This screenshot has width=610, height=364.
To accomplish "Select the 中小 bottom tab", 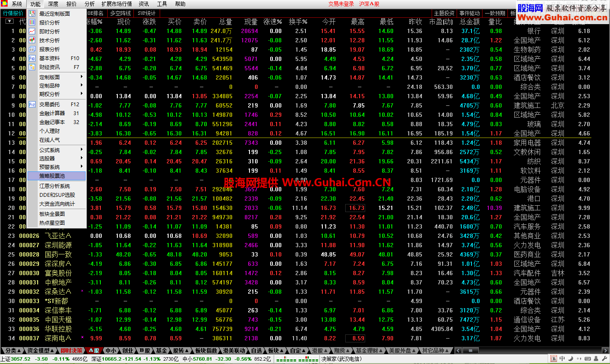I will click(112, 350).
